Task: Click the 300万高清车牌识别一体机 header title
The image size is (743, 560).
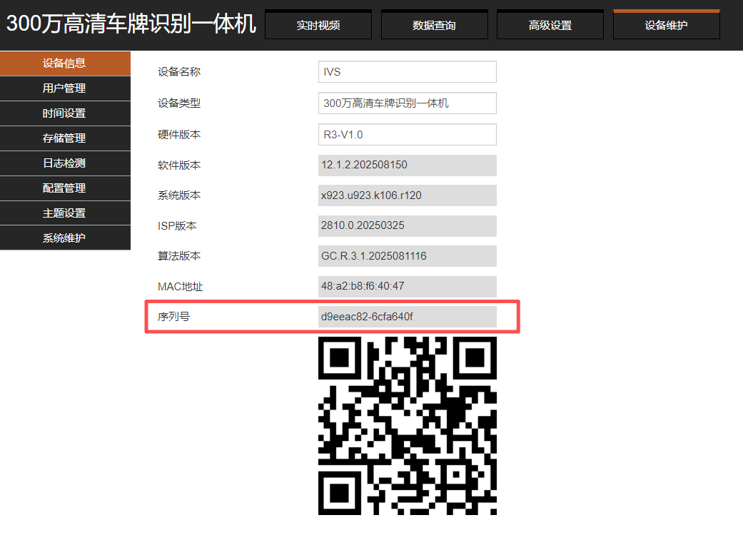Action: [x=131, y=24]
